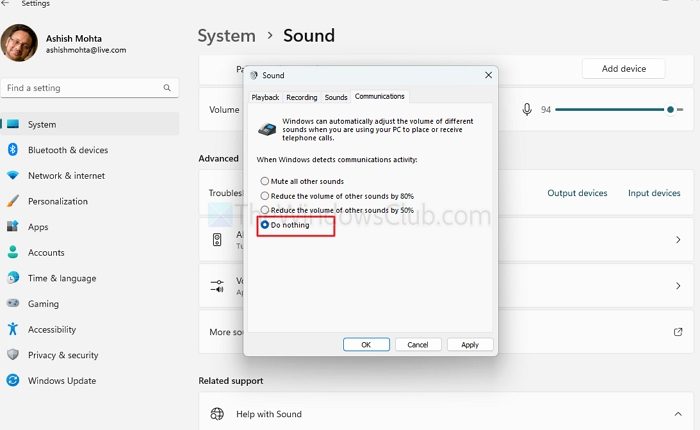
Task: Open Windows Update refresh icon
Action: [13, 380]
